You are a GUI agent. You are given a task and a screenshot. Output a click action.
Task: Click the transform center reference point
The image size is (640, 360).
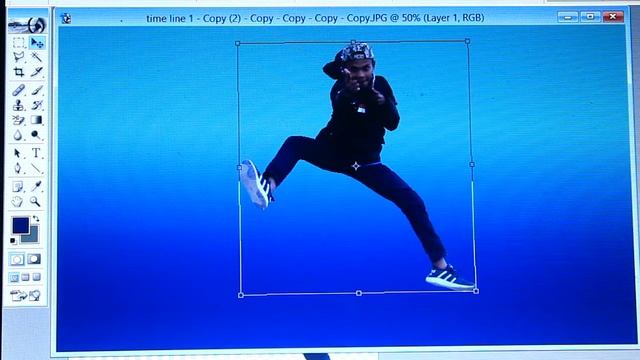(356, 166)
